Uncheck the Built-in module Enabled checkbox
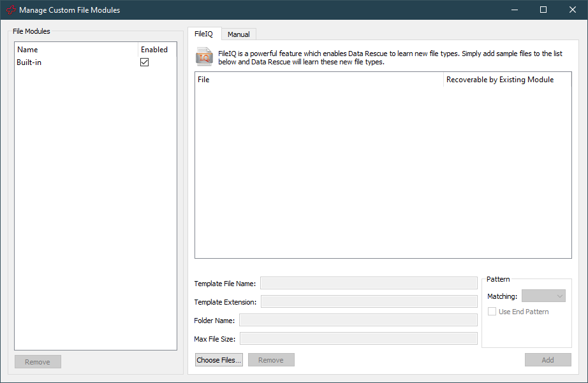 tap(144, 62)
